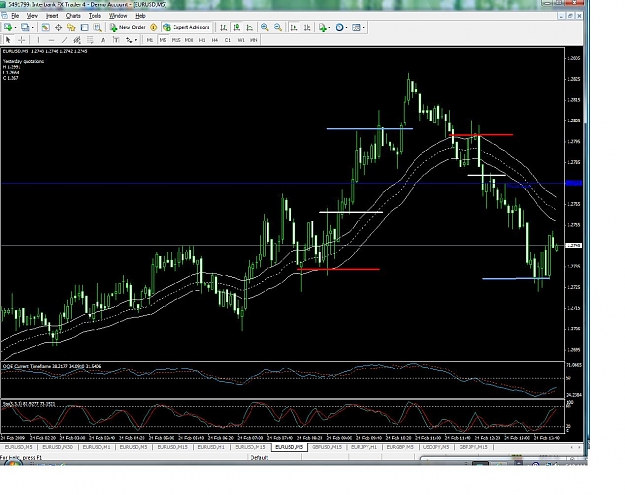625x495 pixels.
Task: Open the File menu
Action: [x=15, y=16]
